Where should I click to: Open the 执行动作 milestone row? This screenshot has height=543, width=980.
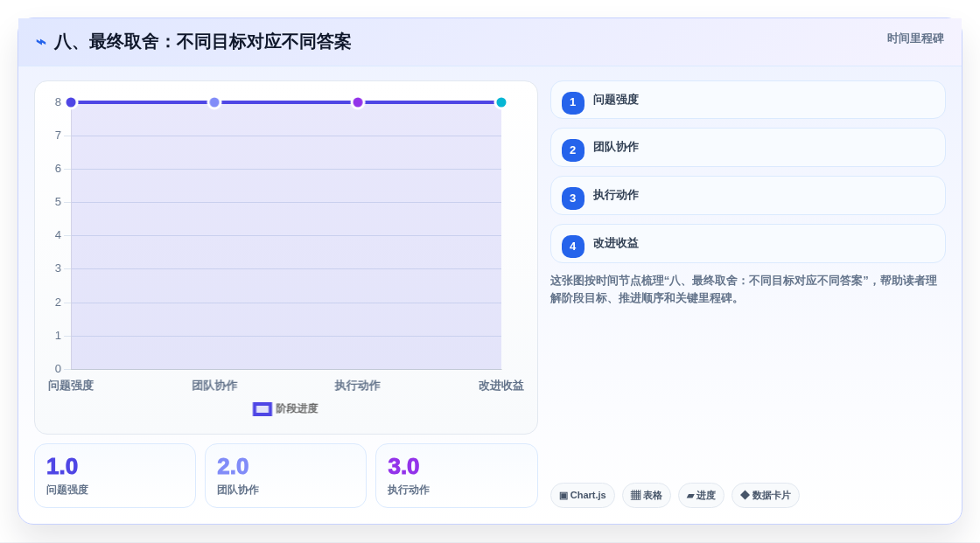pos(748,196)
